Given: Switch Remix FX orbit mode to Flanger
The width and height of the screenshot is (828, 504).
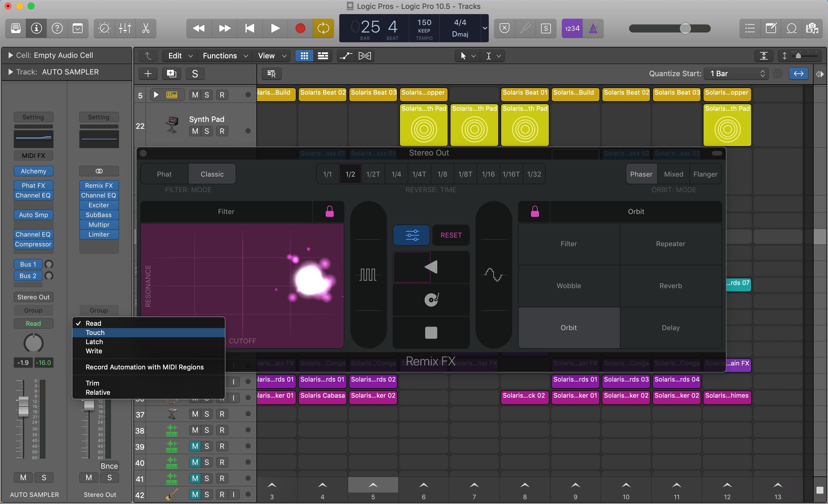Looking at the screenshot, I should pyautogui.click(x=705, y=174).
